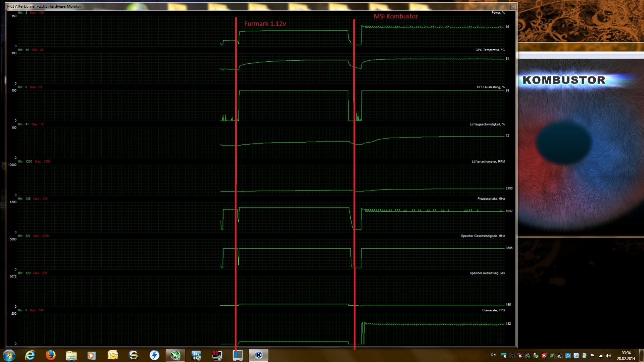Image resolution: width=644 pixels, height=362 pixels.
Task: Click the current framerate value 132
Action: [508, 324]
